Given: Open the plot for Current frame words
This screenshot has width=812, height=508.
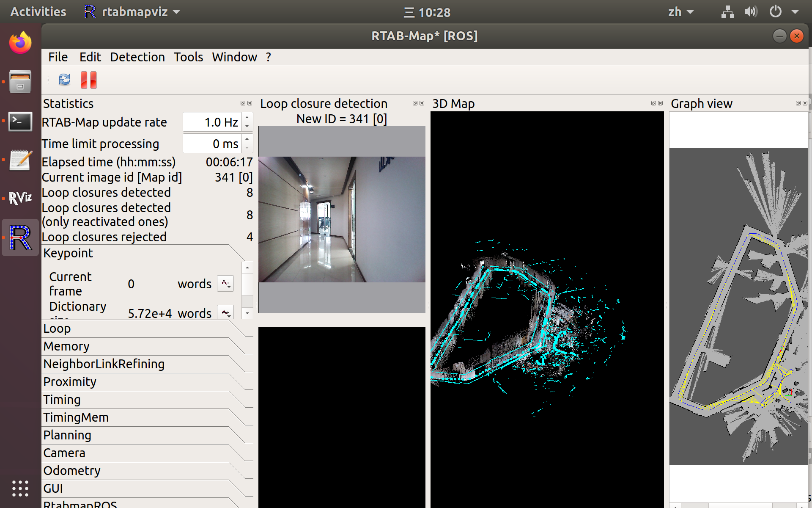Looking at the screenshot, I should click(x=225, y=284).
